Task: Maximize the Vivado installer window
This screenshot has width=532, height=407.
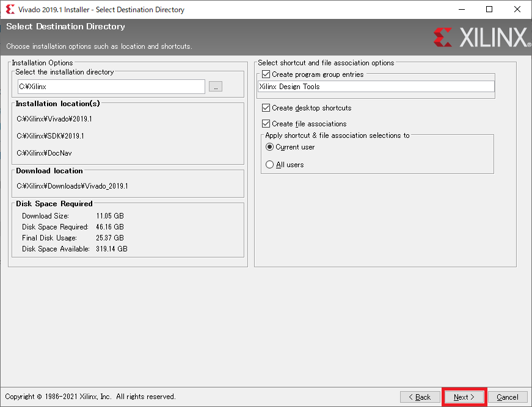Action: click(x=489, y=10)
